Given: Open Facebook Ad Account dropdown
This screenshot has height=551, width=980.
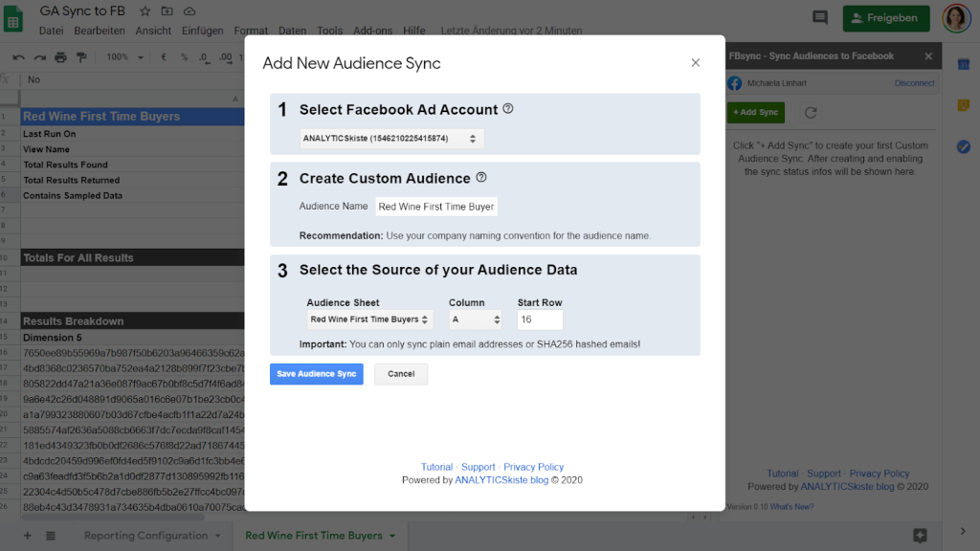Looking at the screenshot, I should (x=391, y=139).
